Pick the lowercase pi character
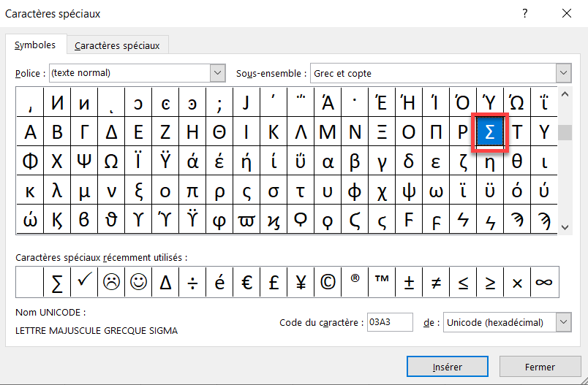The width and height of the screenshot is (588, 385). tap(192, 191)
